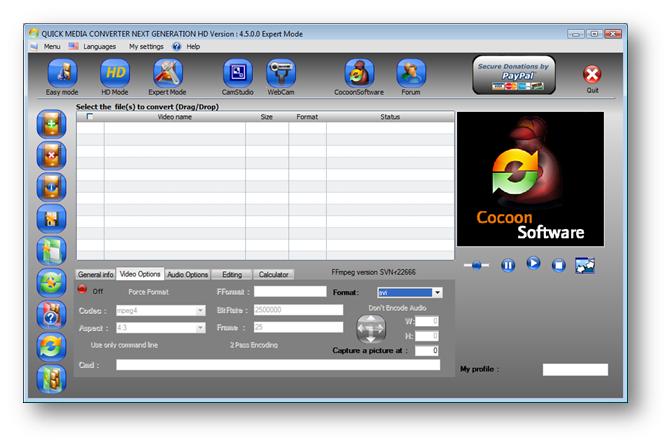This screenshot has height=446, width=672.
Task: Switch to the Audio Options tab
Action: coord(187,275)
